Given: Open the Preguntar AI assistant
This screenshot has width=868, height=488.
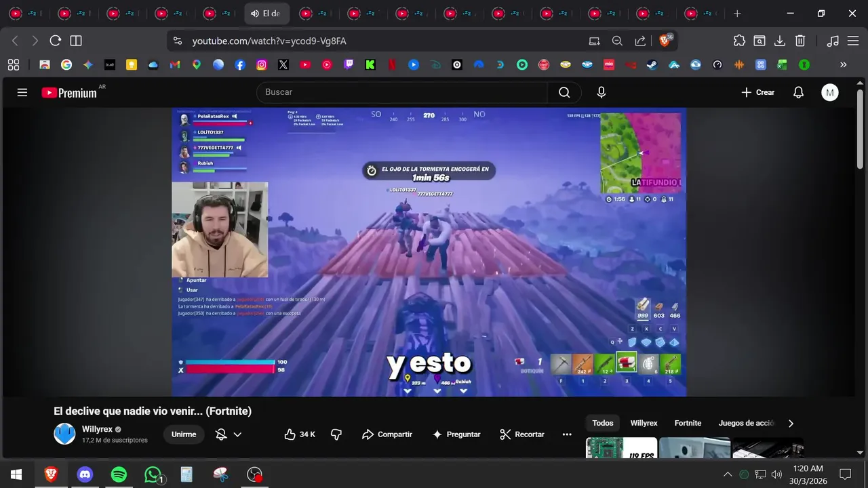Looking at the screenshot, I should click(456, 434).
